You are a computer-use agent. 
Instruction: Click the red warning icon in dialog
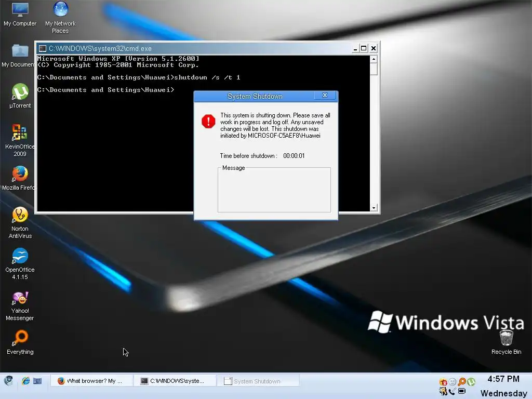(x=208, y=121)
